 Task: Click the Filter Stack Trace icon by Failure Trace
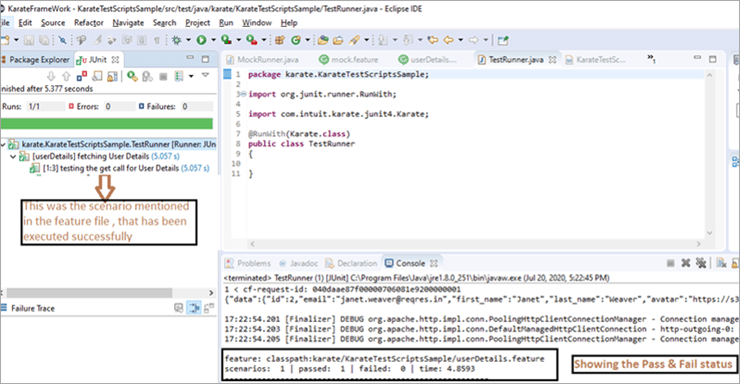tap(194, 308)
